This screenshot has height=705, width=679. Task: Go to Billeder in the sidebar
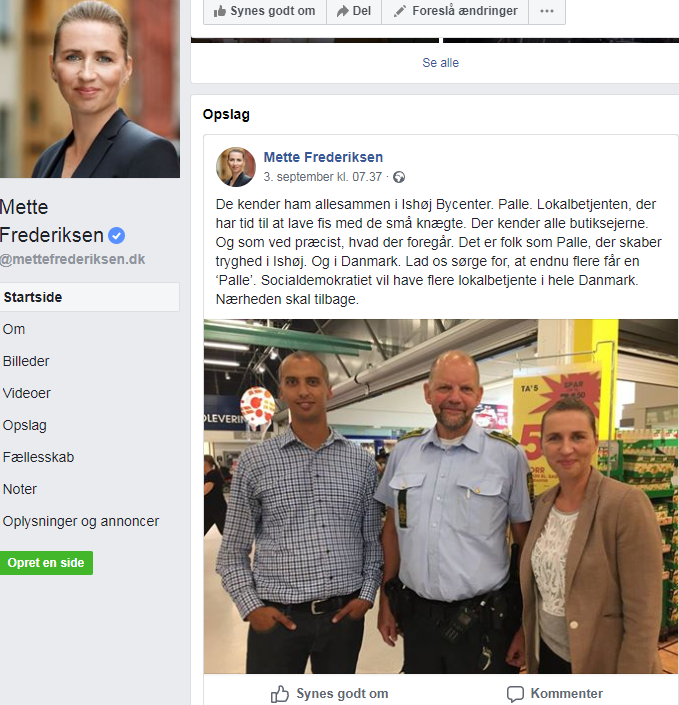26,361
